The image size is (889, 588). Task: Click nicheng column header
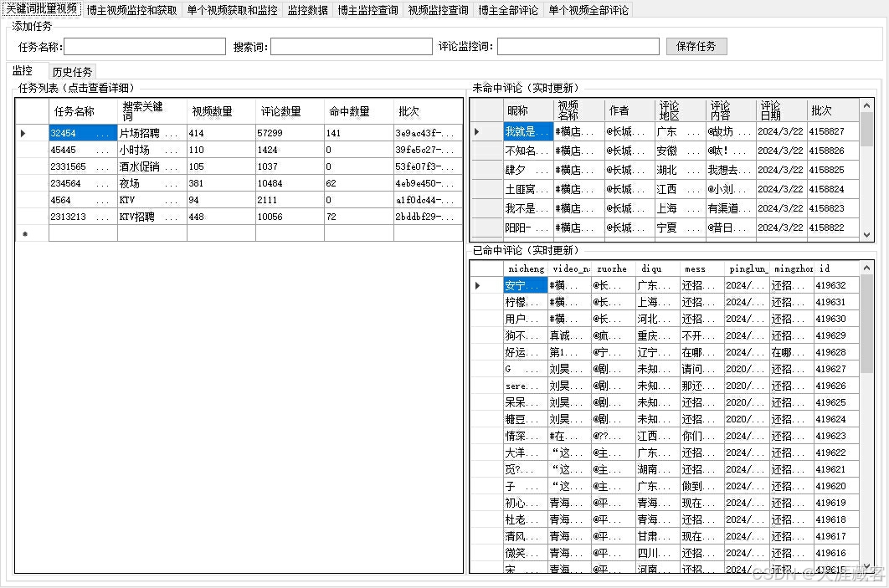coord(526,268)
